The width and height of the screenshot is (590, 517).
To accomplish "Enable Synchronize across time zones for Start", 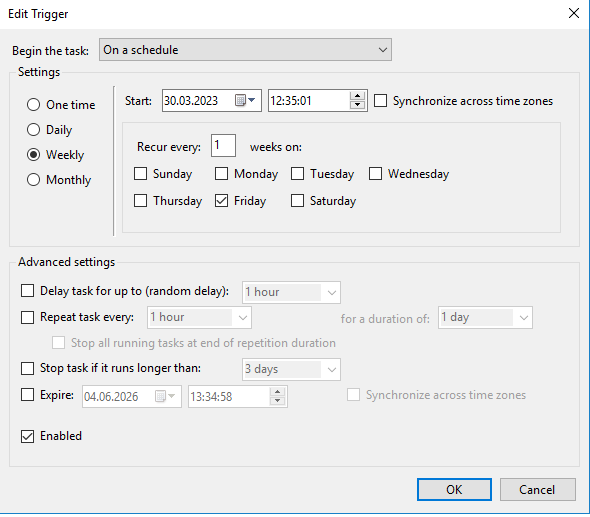I will 380,101.
